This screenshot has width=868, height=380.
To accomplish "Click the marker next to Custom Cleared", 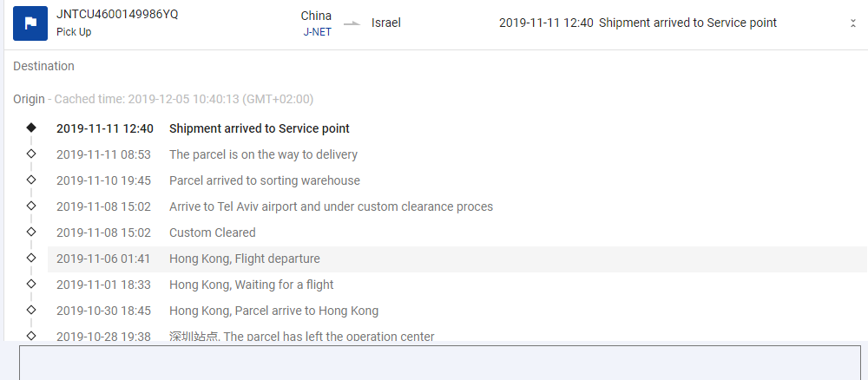I will pos(32,232).
